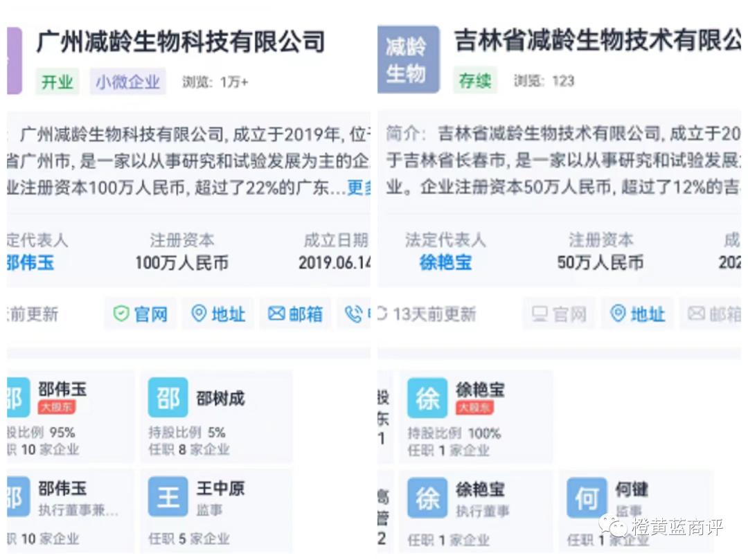Tap the Jilin company 简介 paragraph
The image size is (748, 560).
[563, 160]
